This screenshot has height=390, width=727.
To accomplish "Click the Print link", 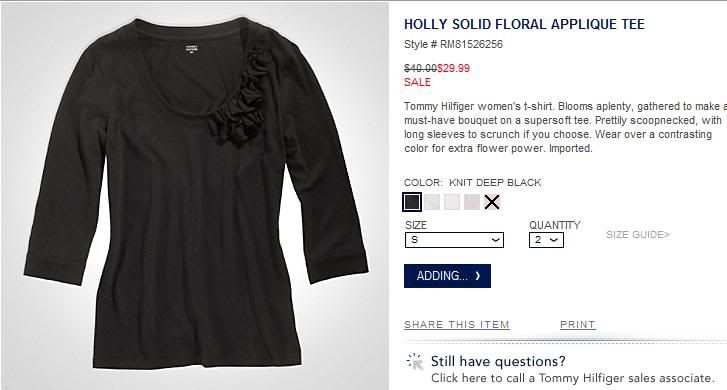I will pyautogui.click(x=578, y=325).
